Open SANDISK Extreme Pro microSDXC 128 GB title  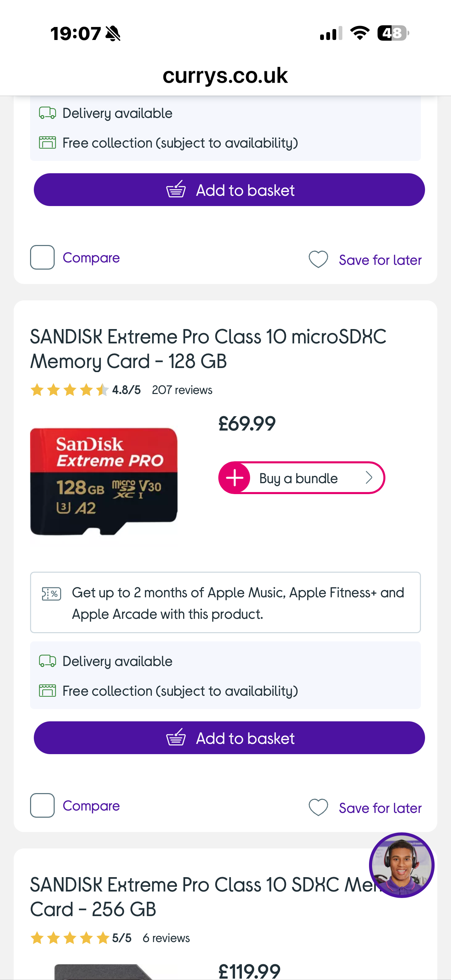click(x=208, y=349)
